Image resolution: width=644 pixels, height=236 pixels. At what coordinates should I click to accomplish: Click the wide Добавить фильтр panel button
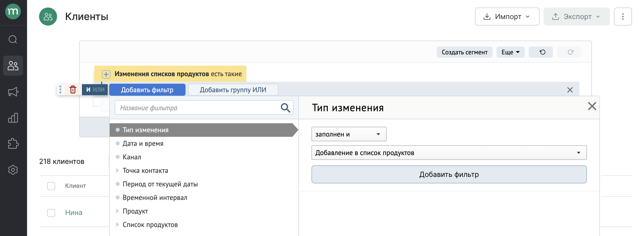[449, 174]
